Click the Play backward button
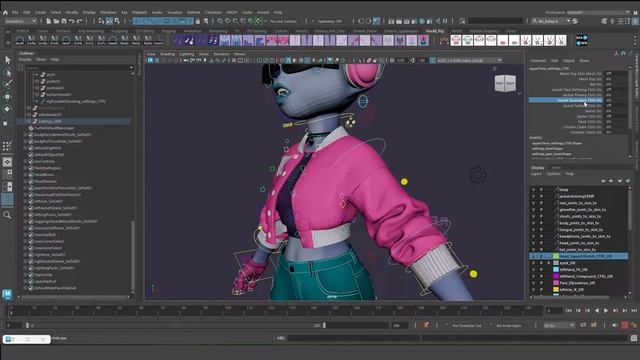 [x=597, y=311]
